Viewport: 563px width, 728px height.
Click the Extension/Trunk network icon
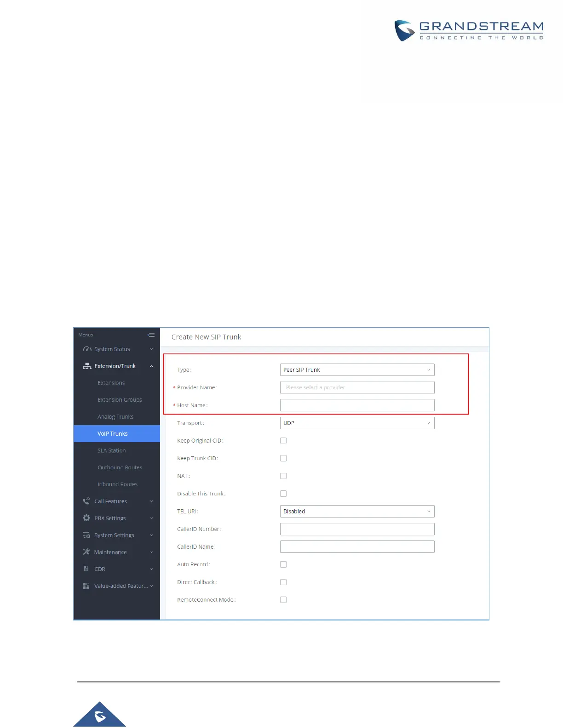tap(86, 366)
